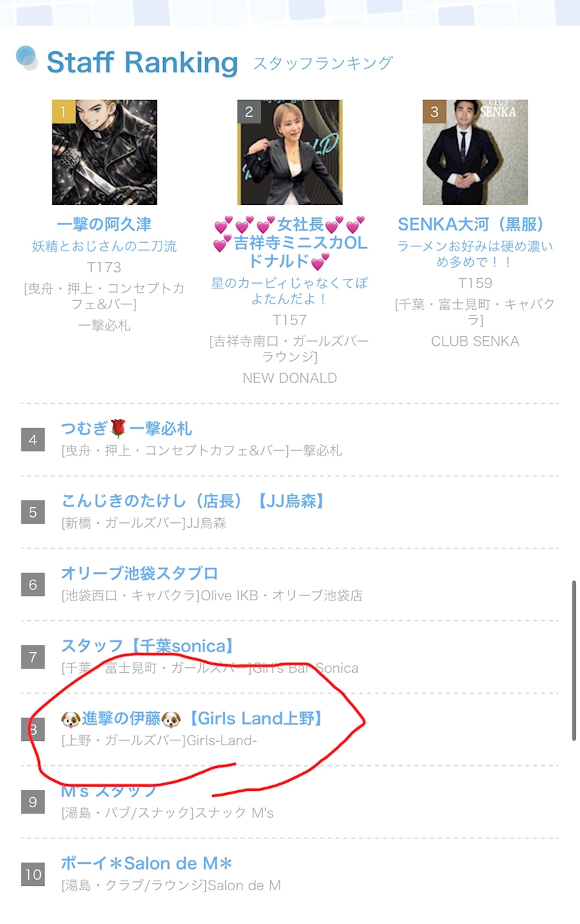Click the rank 4 number badge
The height and width of the screenshot is (924, 580).
[x=32, y=440]
